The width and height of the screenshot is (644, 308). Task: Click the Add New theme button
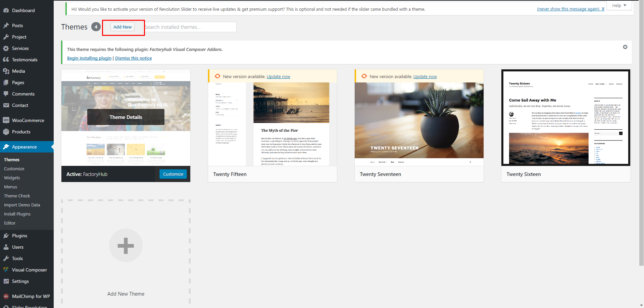point(122,27)
